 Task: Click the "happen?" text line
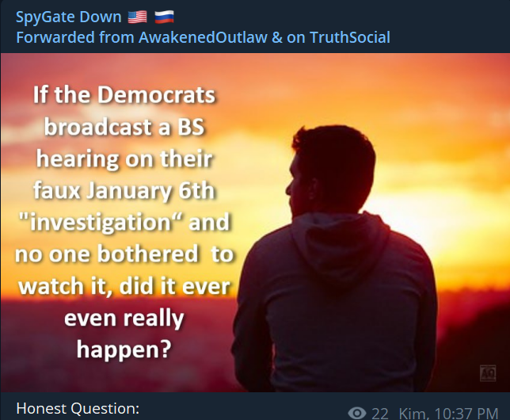pos(124,350)
